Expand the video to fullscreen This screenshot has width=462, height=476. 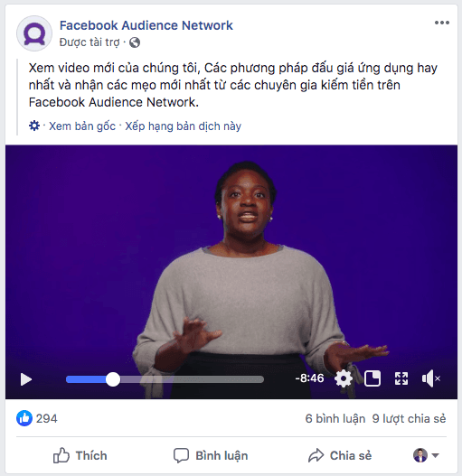pyautogui.click(x=401, y=378)
